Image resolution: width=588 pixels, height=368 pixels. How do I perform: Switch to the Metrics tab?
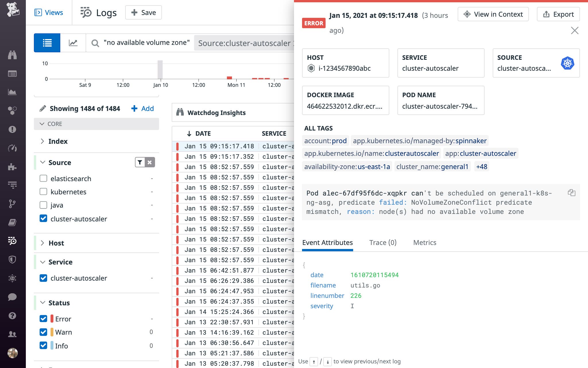point(425,243)
